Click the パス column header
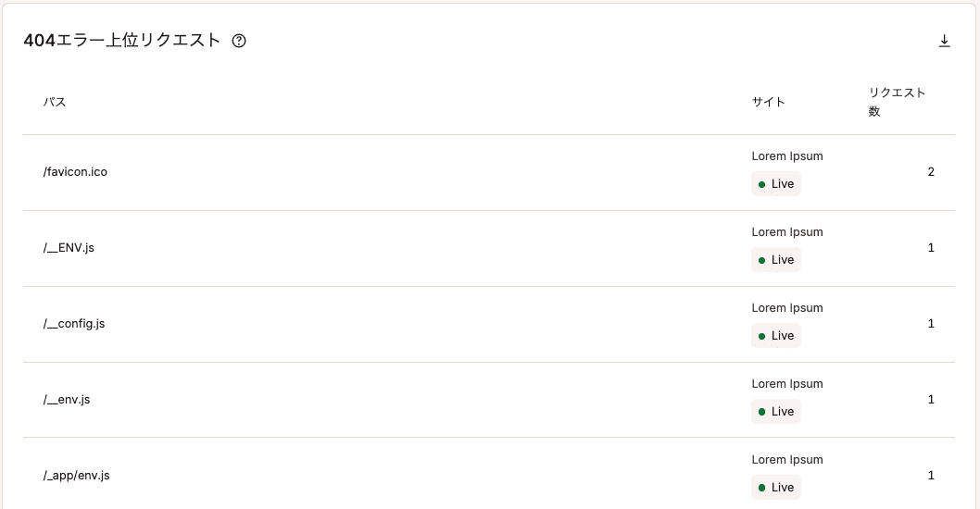 [x=55, y=102]
